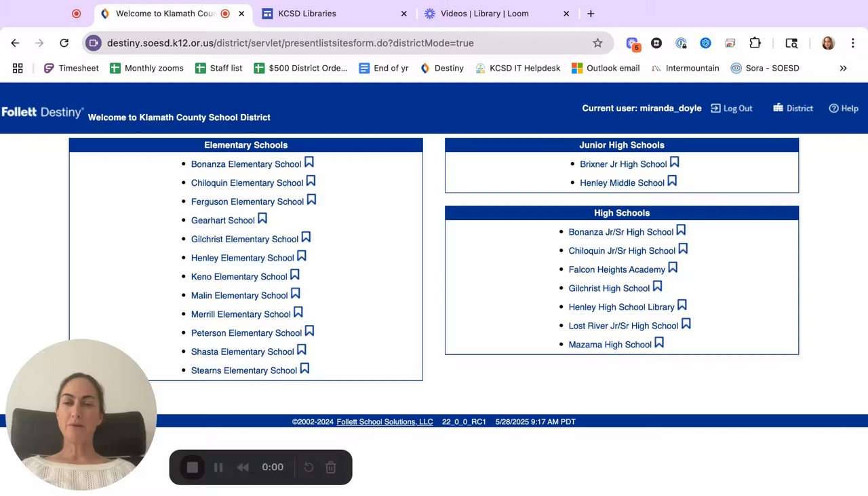
Task: Open a new browser tab
Action: [x=591, y=14]
